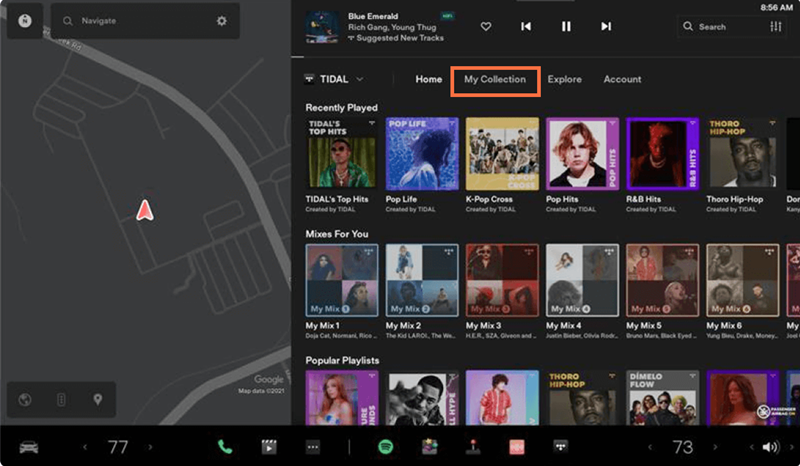The height and width of the screenshot is (466, 800).
Task: Launch the Theater clapperboard app
Action: click(269, 447)
